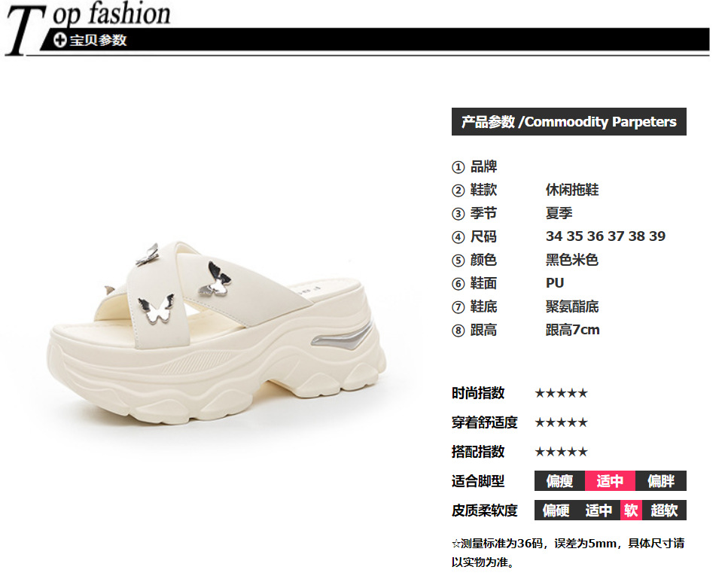The image size is (728, 573).
Task: Choose the 偏硬 softness option
Action: coord(556,511)
